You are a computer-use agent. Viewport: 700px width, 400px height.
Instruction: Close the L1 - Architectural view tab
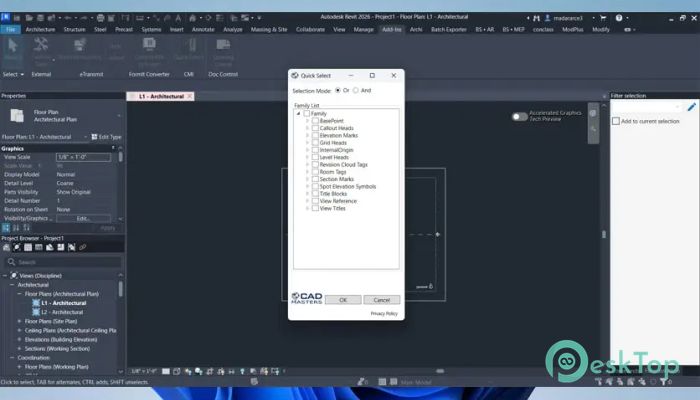coord(190,96)
